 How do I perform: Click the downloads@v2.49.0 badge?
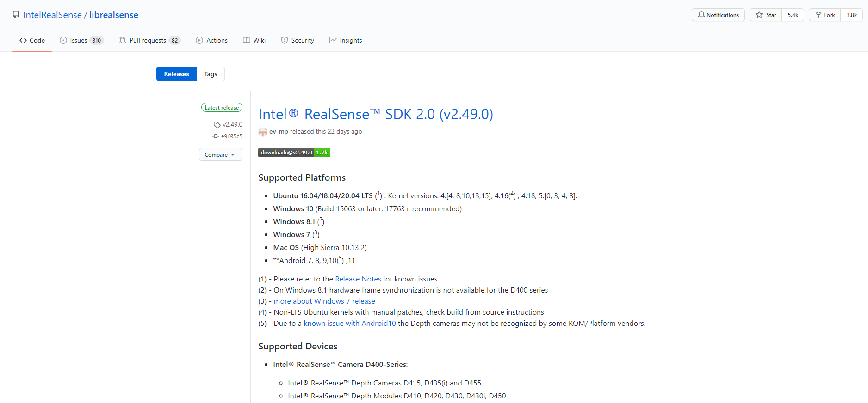tap(294, 153)
